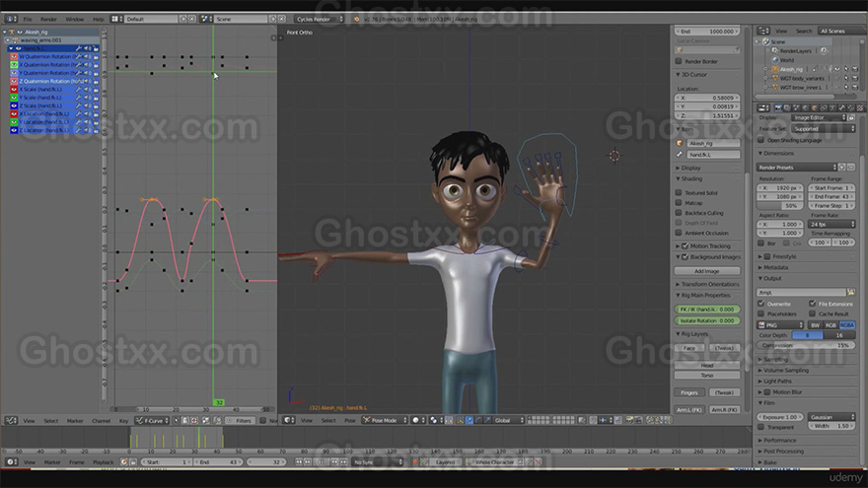Click the Graph Editor type icon

coord(11,421)
